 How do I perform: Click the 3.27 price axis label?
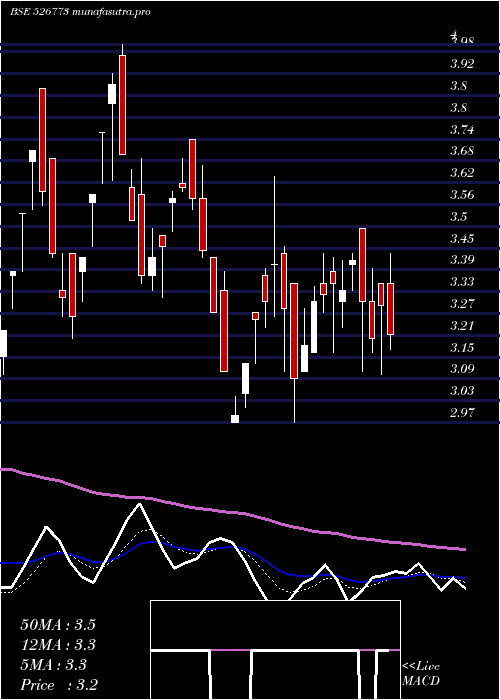(462, 304)
